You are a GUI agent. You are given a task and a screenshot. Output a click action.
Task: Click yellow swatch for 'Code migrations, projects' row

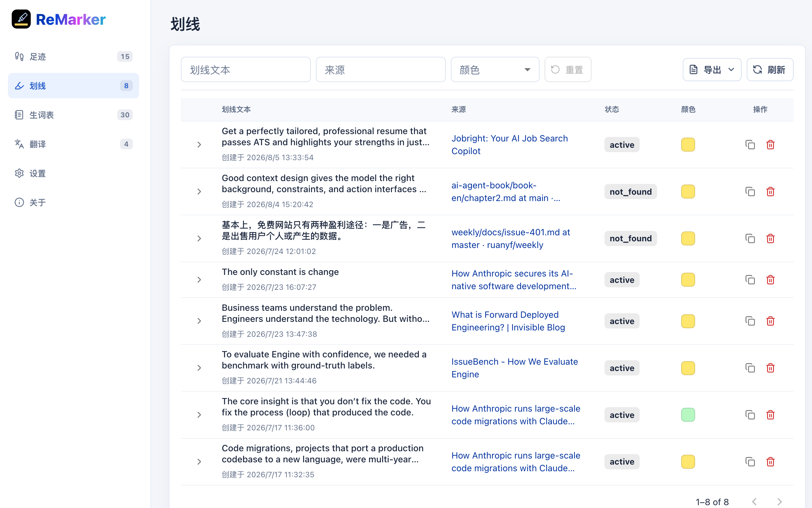pos(688,462)
